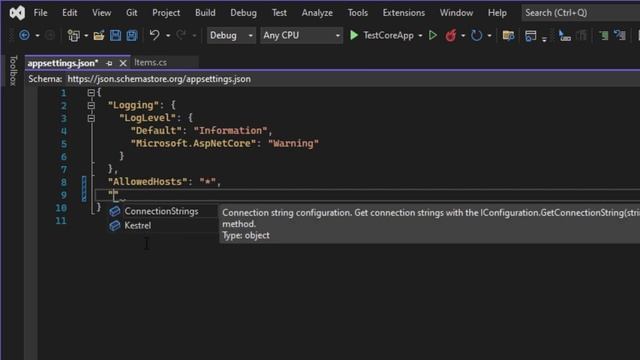The height and width of the screenshot is (360, 640).
Task: Open the Any CPU platform dropdown
Action: (302, 36)
